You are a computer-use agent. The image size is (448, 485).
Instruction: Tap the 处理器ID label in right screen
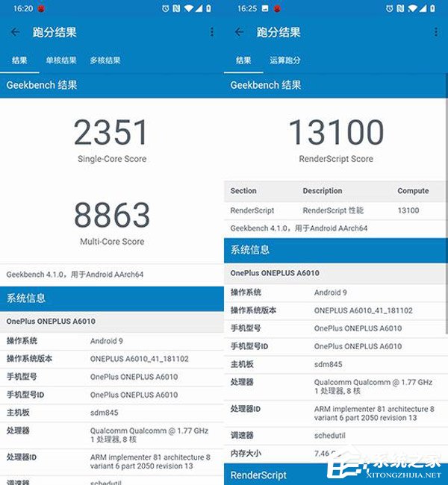coord(245,409)
